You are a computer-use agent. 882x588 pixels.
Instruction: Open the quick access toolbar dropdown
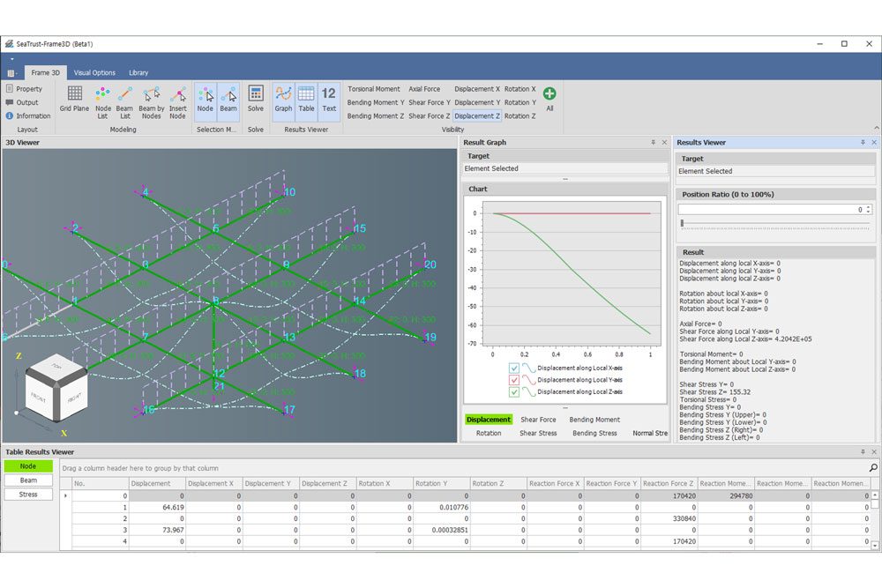(x=11, y=58)
